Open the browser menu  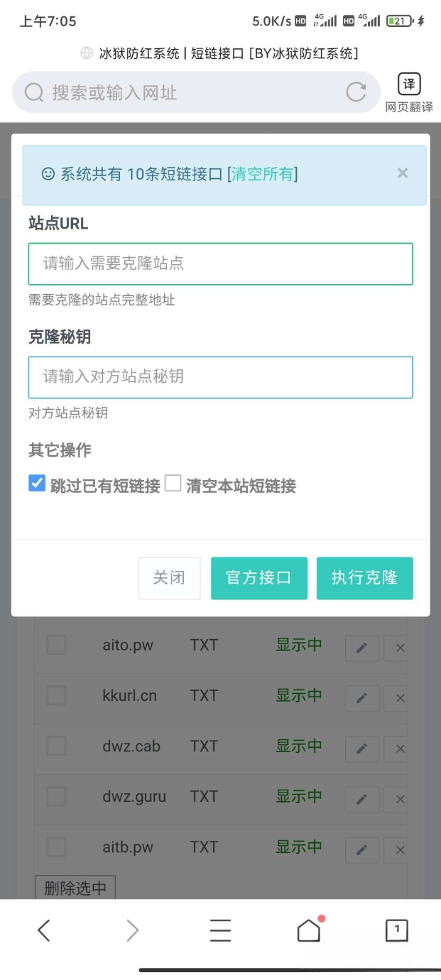pyautogui.click(x=221, y=930)
